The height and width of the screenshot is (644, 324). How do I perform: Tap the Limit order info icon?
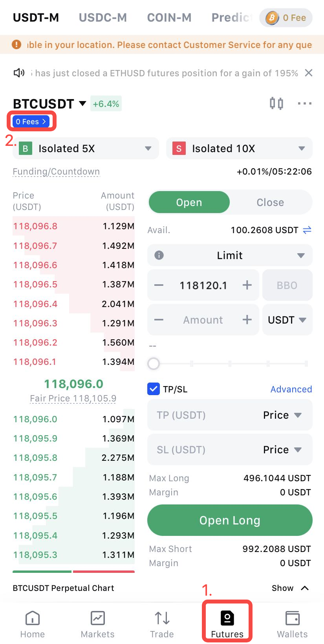(159, 255)
